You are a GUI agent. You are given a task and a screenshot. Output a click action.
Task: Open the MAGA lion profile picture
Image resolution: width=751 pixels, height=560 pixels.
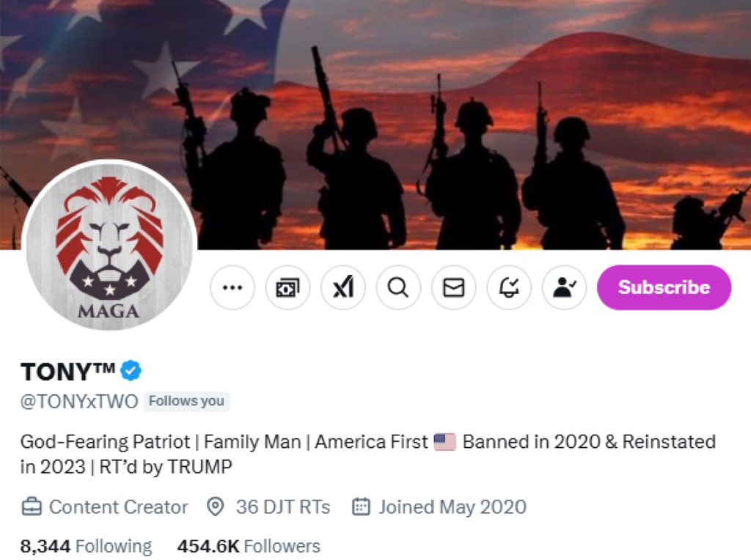click(x=110, y=245)
